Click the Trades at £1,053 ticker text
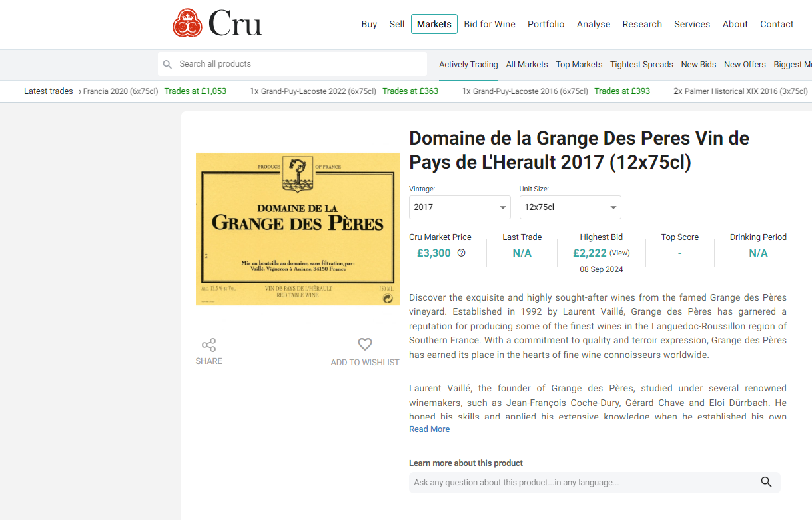The width and height of the screenshot is (812, 520). pos(195,91)
